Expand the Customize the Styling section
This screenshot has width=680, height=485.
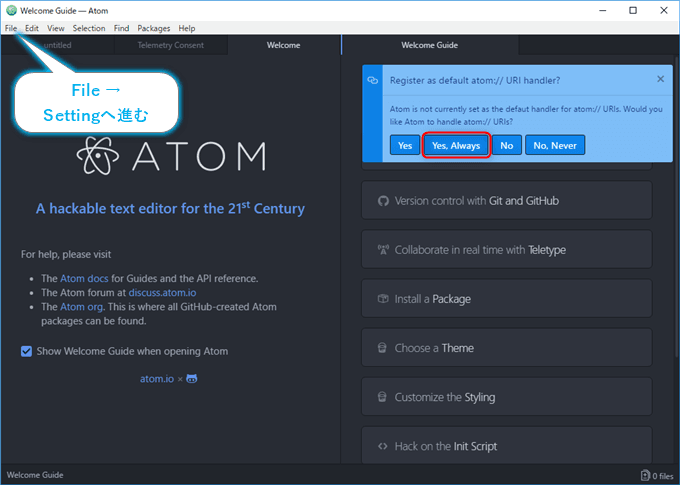click(x=507, y=397)
